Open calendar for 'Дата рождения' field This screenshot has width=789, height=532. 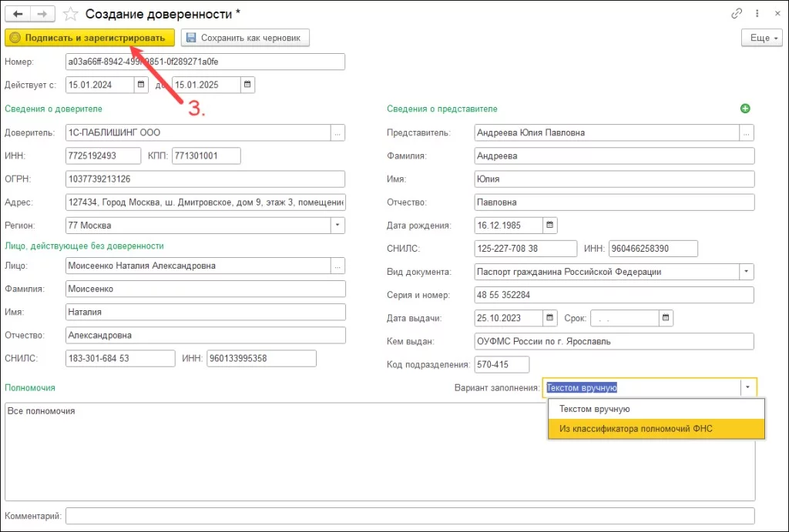pyautogui.click(x=550, y=226)
